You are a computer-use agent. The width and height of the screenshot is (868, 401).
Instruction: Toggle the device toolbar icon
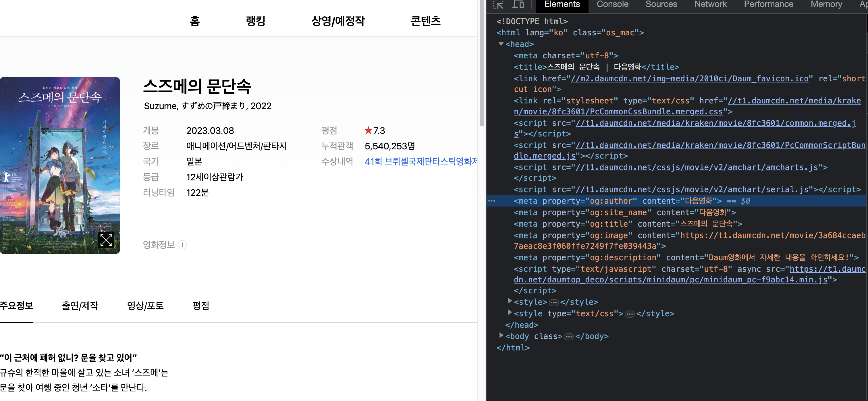518,4
